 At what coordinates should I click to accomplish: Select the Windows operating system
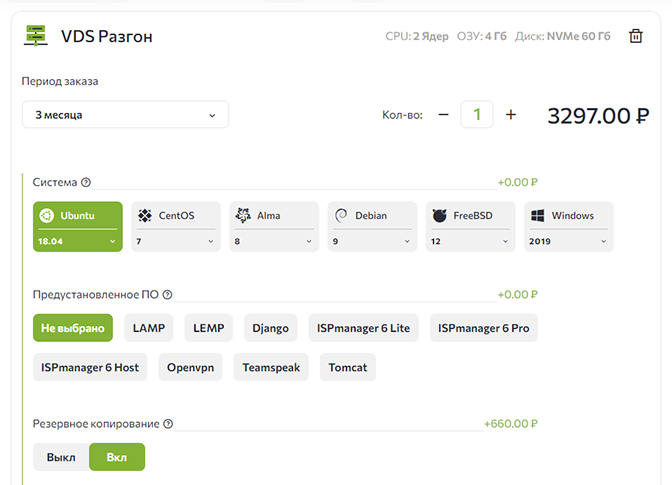(x=570, y=216)
